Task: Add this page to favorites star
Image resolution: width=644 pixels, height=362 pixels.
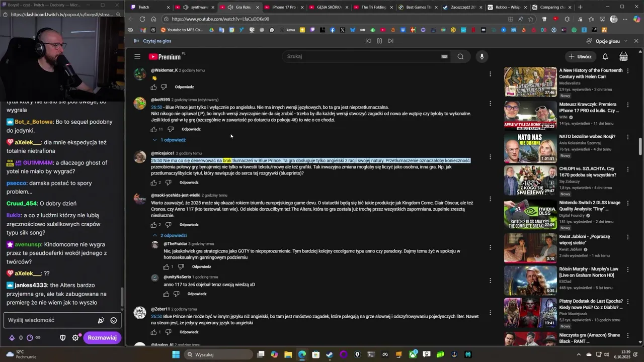Action: pyautogui.click(x=531, y=19)
